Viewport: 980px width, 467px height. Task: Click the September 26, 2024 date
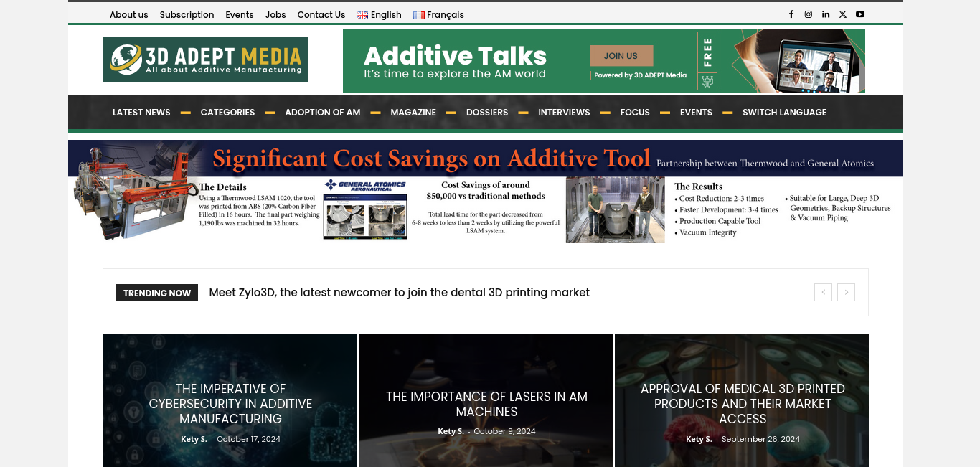pyautogui.click(x=760, y=439)
